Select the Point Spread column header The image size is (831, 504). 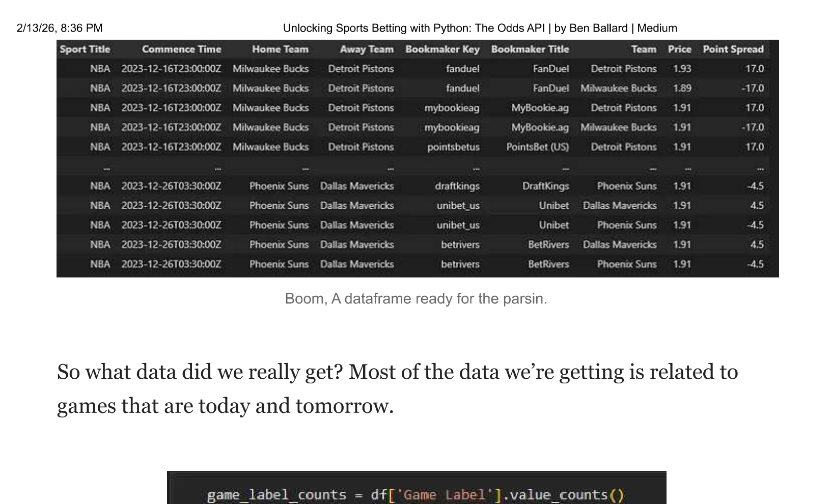coord(733,49)
